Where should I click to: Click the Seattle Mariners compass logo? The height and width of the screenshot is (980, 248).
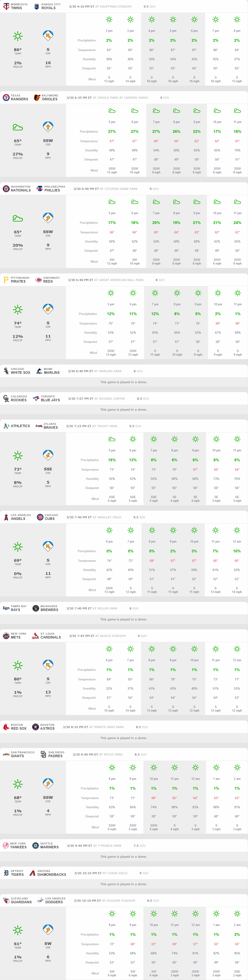(35, 845)
